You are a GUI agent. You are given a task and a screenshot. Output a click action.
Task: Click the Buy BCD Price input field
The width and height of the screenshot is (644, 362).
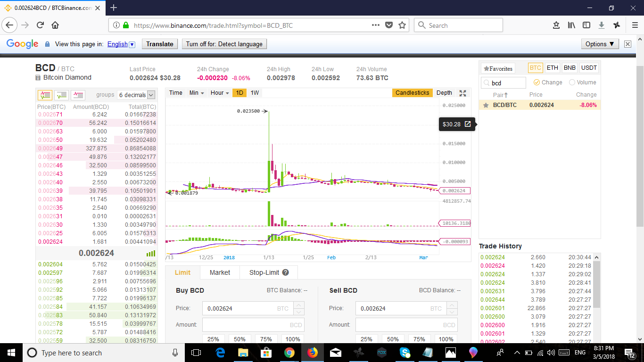[248, 308]
